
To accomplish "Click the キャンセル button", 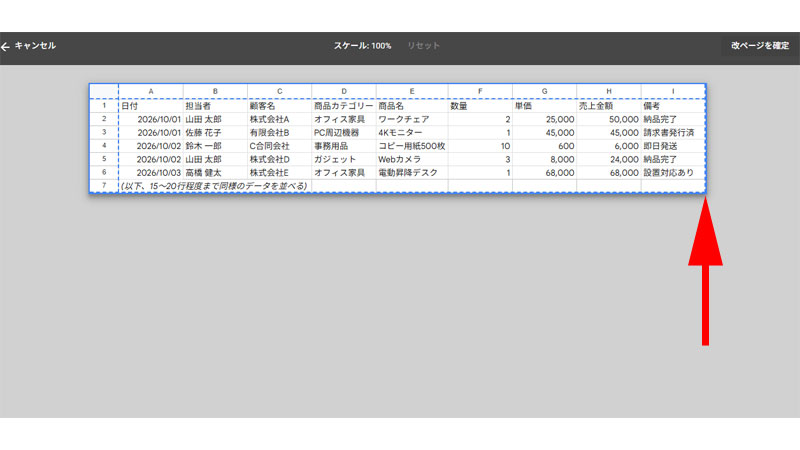I will tap(35, 46).
